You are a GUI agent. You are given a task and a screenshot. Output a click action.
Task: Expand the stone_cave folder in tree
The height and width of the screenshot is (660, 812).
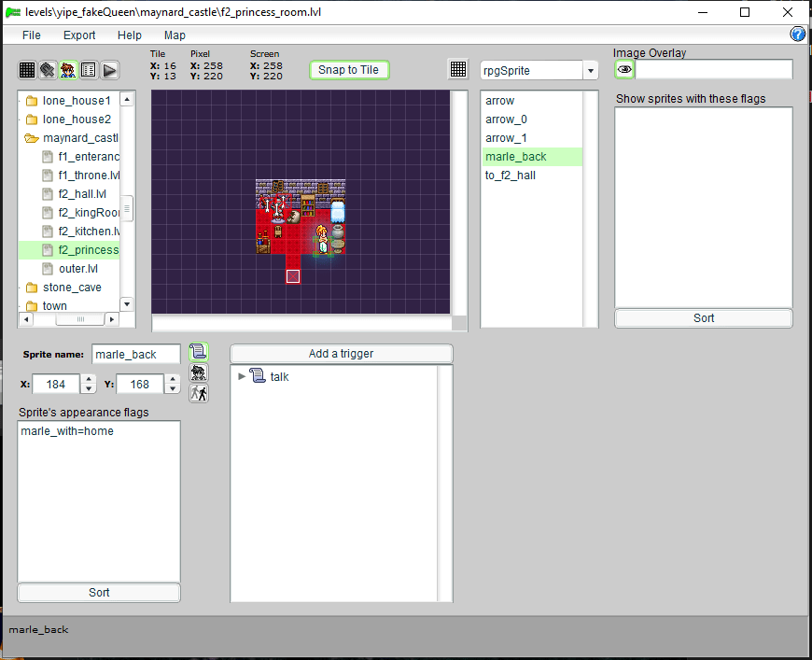tap(31, 288)
